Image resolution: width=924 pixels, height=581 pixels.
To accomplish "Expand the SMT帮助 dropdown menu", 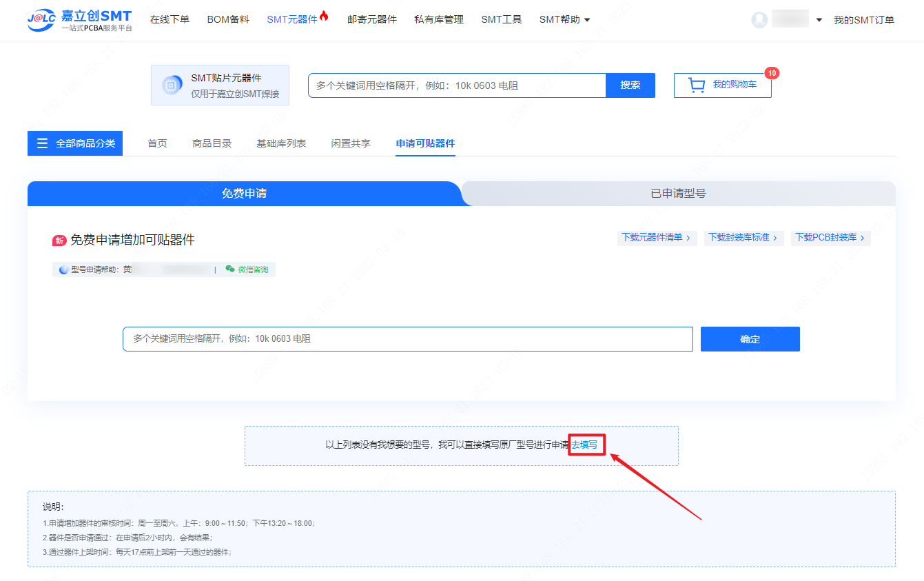I will [564, 20].
